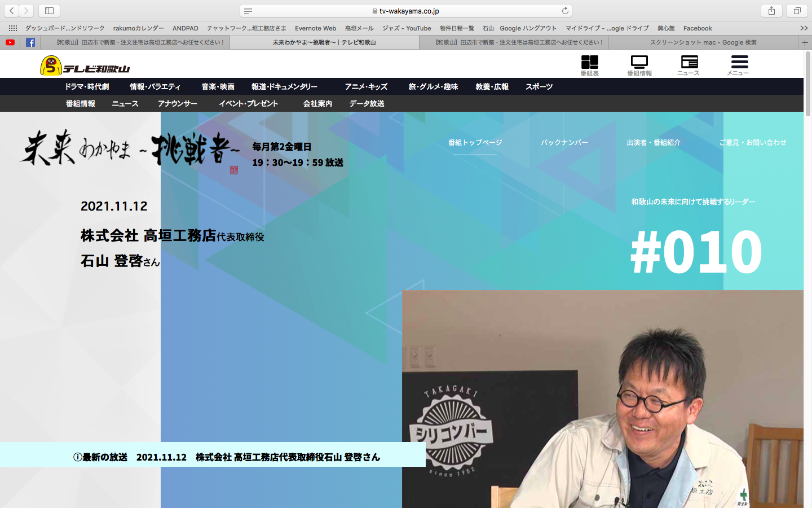
Task: Open the pinned YouTube tab
Action: (10, 42)
